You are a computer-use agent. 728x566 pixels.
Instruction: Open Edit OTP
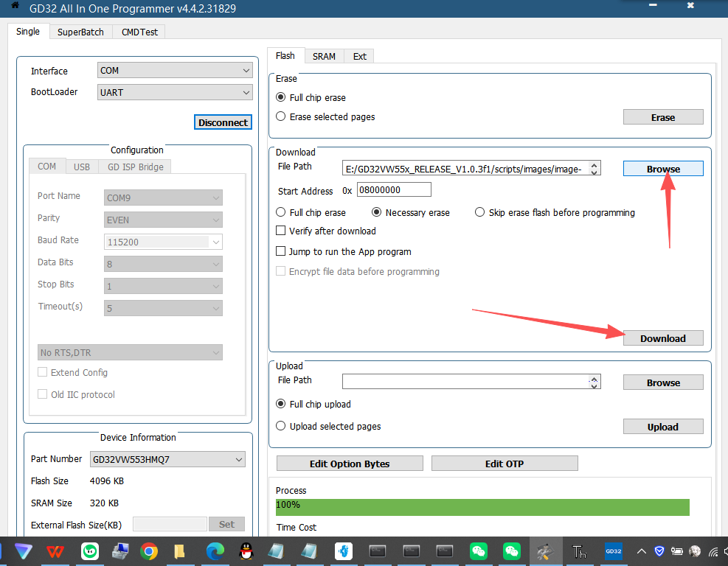point(505,464)
